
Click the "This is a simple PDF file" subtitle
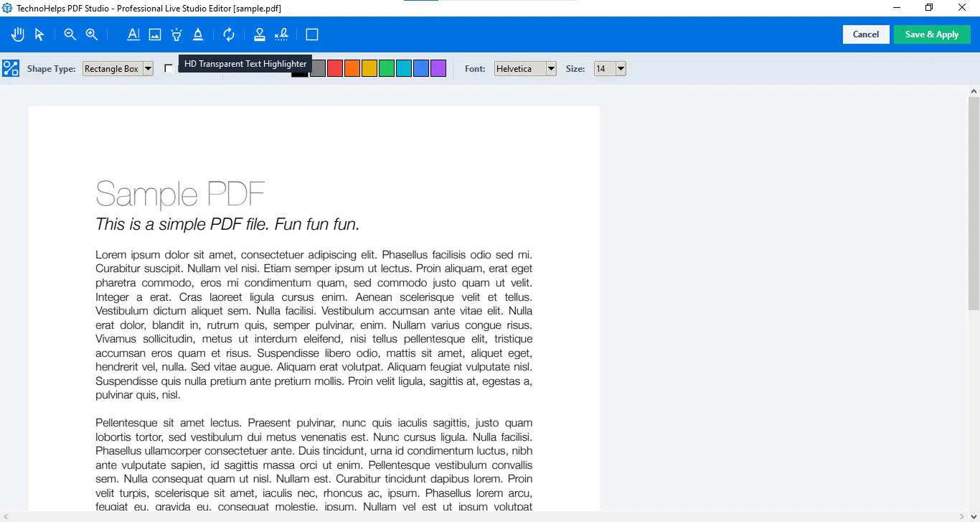pos(227,224)
